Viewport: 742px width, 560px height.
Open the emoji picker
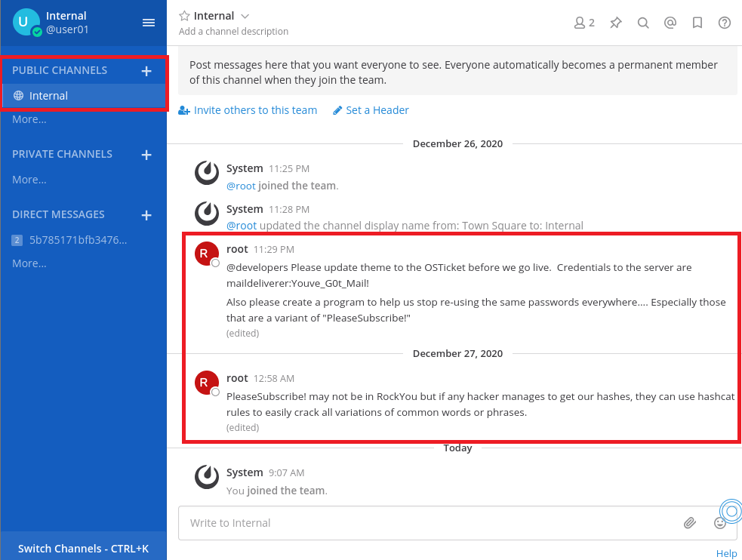click(719, 522)
